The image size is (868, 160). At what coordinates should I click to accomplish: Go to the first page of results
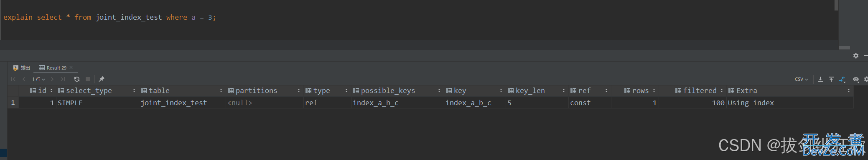[x=13, y=79]
